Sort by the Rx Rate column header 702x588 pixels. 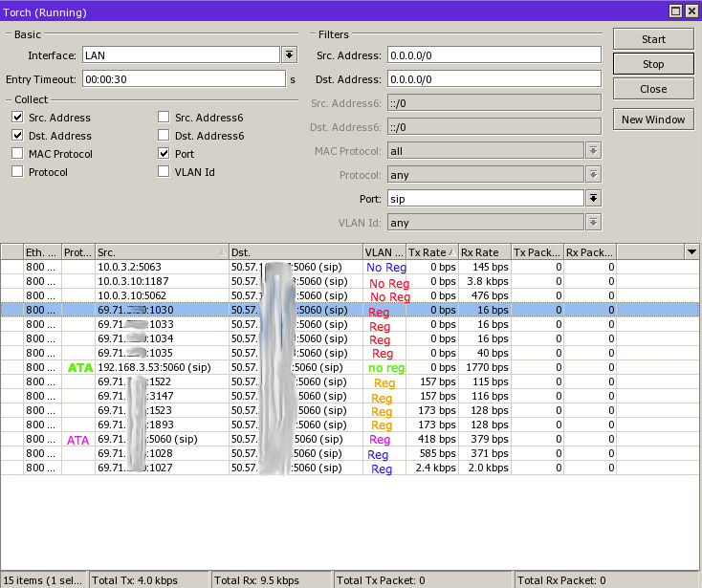[x=484, y=252]
